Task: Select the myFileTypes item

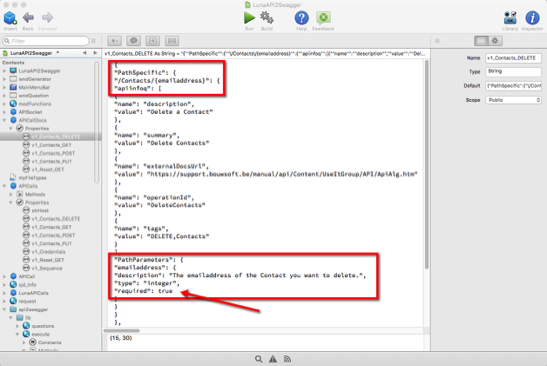Action: tap(32, 178)
